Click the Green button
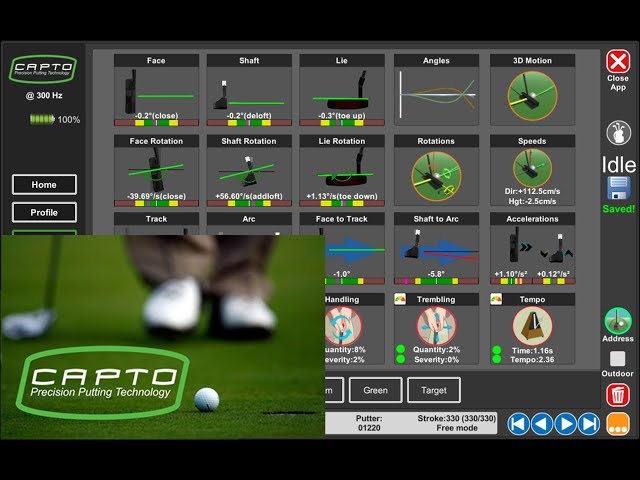 coord(376,390)
